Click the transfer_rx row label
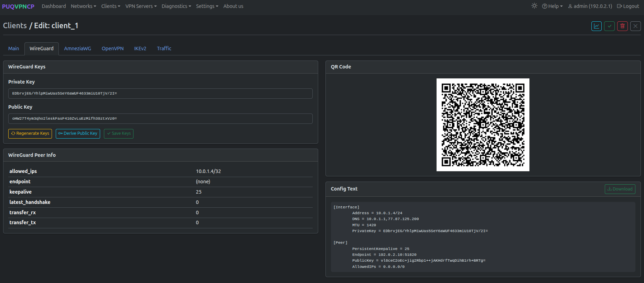644x283 pixels. pyautogui.click(x=23, y=213)
